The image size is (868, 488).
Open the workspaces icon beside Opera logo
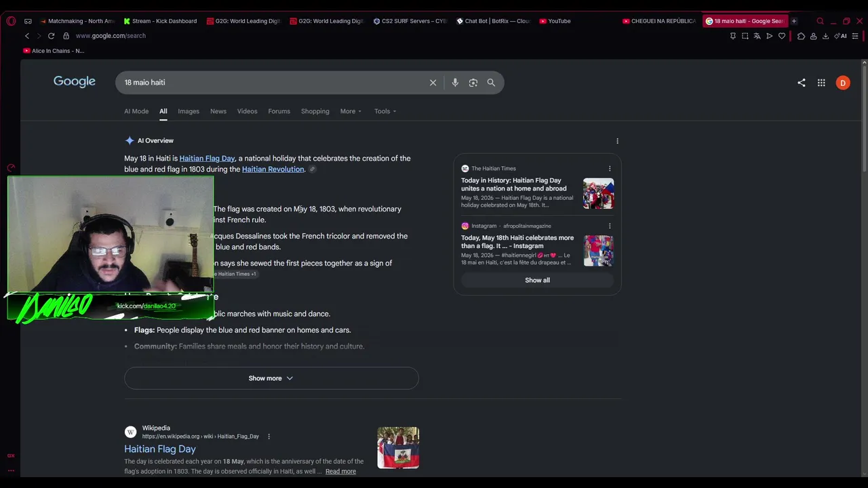[28, 21]
